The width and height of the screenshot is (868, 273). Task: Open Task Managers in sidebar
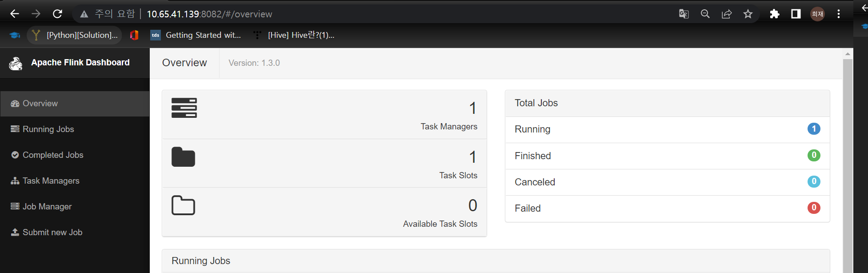[x=75, y=181]
